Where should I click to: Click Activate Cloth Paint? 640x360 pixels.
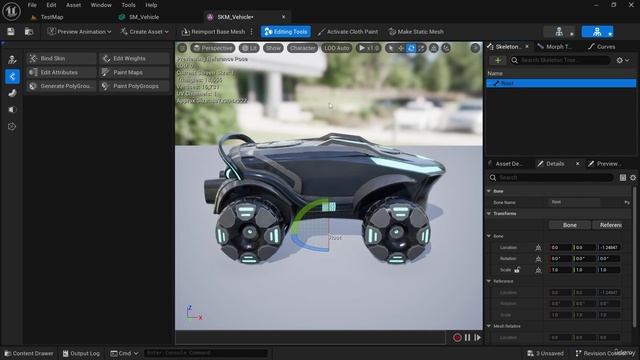pyautogui.click(x=348, y=31)
